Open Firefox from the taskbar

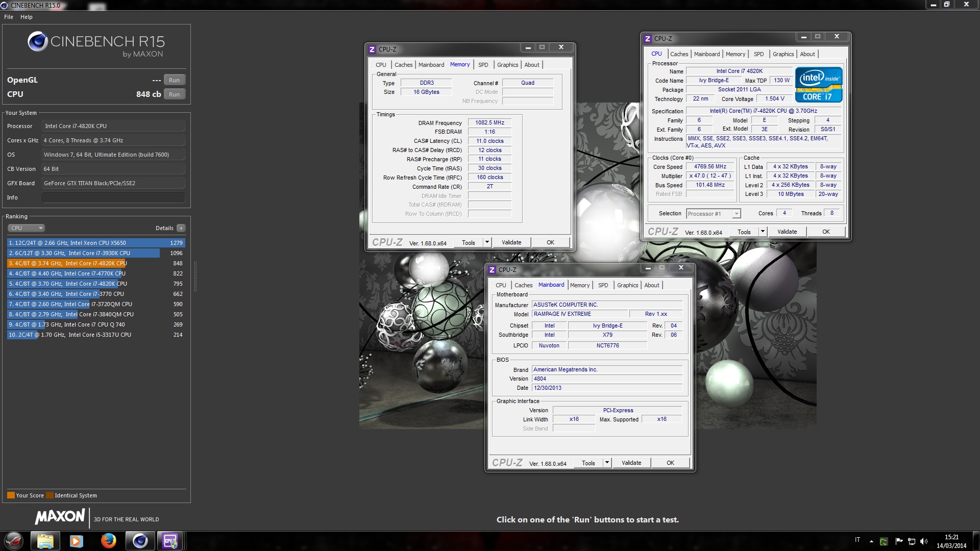point(108,541)
